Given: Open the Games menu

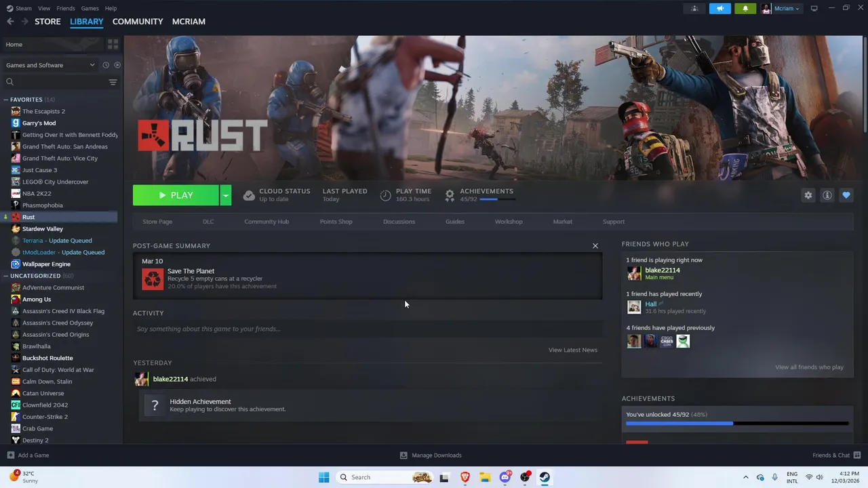Looking at the screenshot, I should click(90, 8).
